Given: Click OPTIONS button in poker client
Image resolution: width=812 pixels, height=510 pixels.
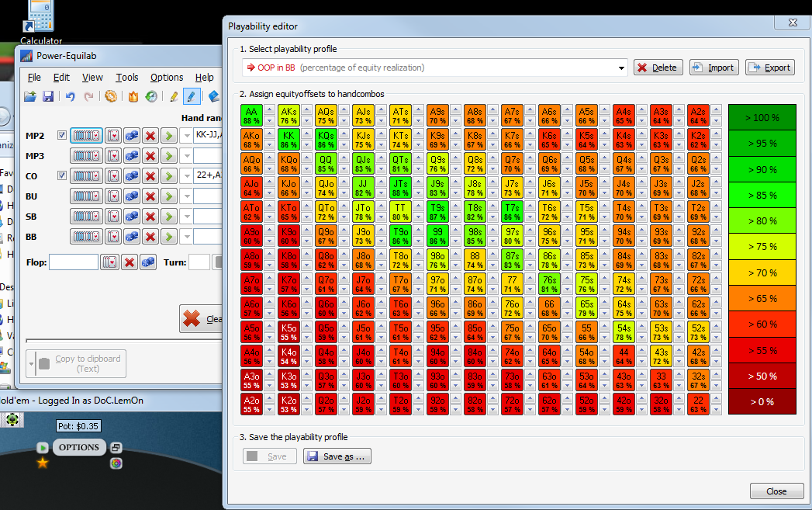Looking at the screenshot, I should click(x=78, y=447).
